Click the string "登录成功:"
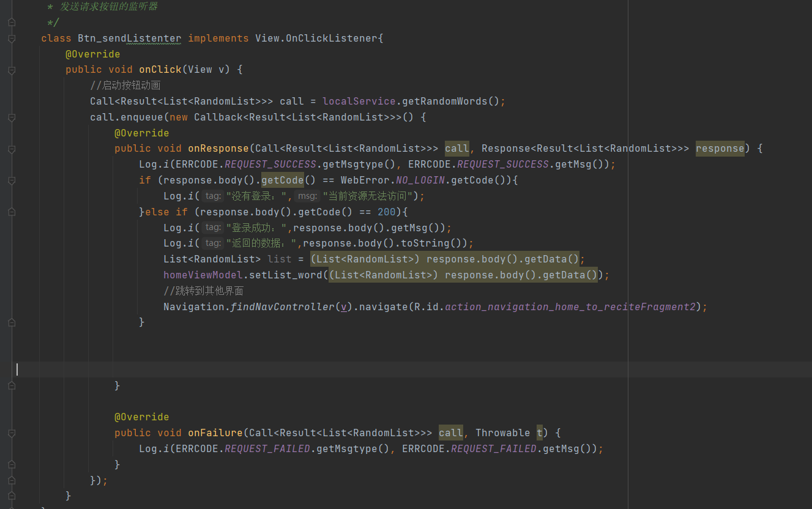The height and width of the screenshot is (509, 812). tap(256, 228)
